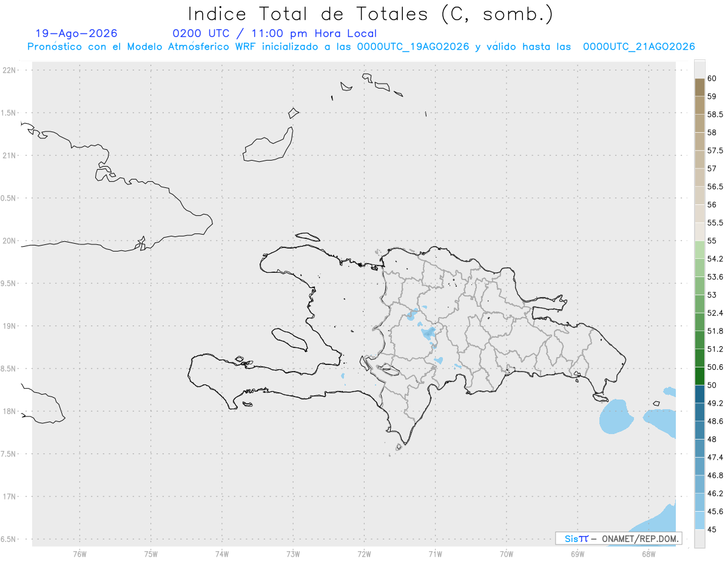
Task: Click the longitude label "75W"
Action: coord(150,554)
